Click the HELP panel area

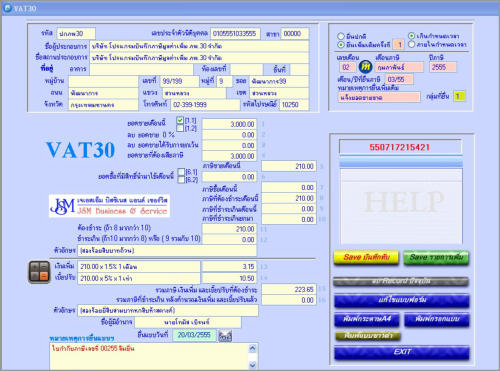[401, 205]
